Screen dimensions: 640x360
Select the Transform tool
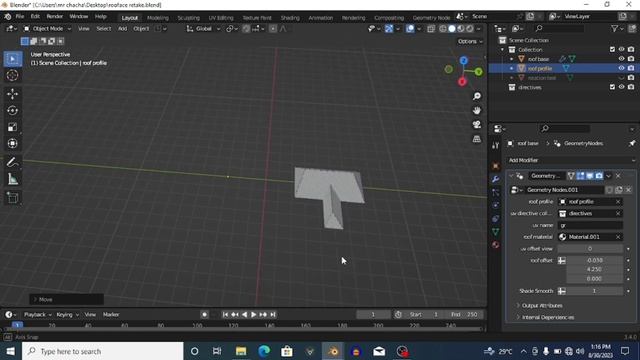point(13,143)
